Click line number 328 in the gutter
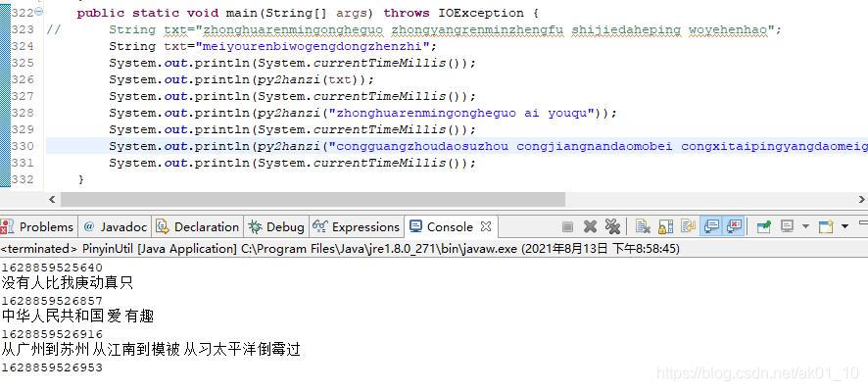The width and height of the screenshot is (868, 391). pos(23,113)
